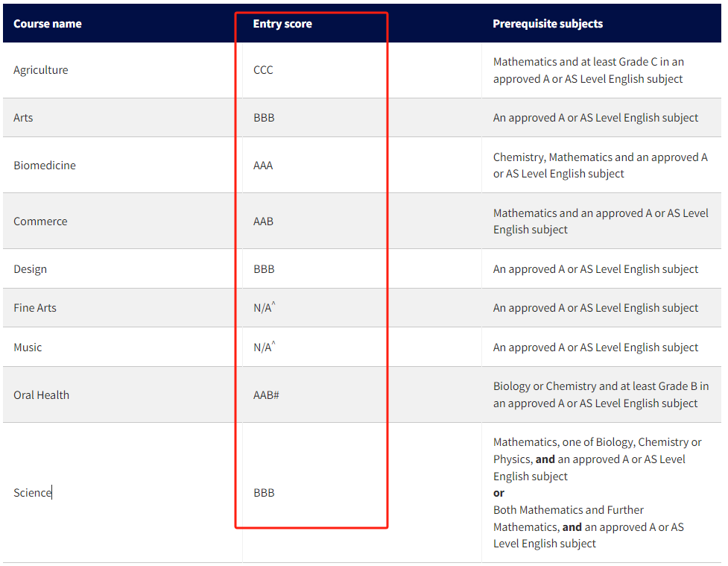Click the BBB entry score for Science

(265, 493)
